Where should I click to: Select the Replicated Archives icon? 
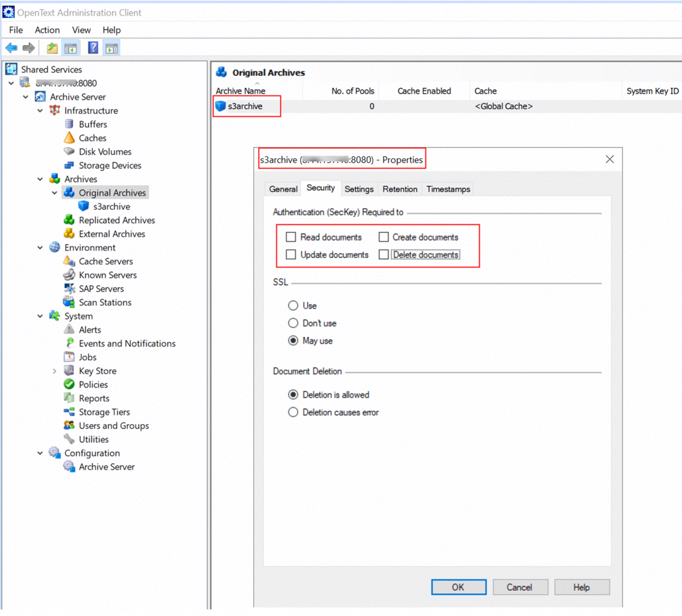pyautogui.click(x=69, y=220)
